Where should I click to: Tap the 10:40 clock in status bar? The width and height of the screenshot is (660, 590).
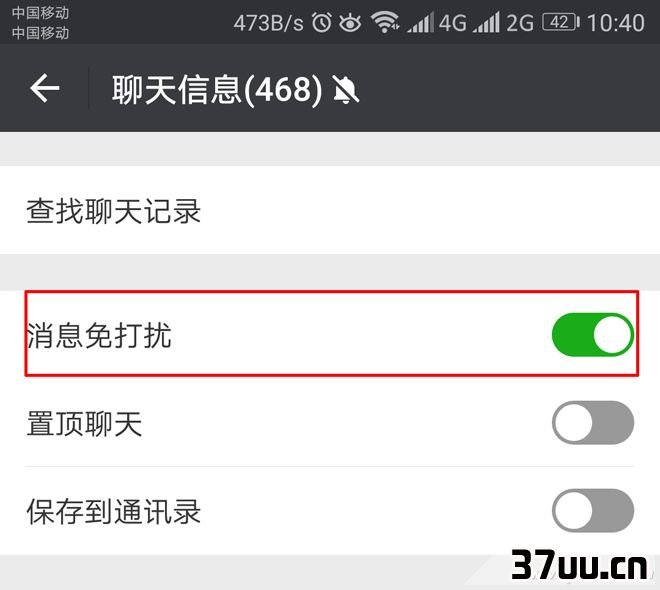coord(616,23)
